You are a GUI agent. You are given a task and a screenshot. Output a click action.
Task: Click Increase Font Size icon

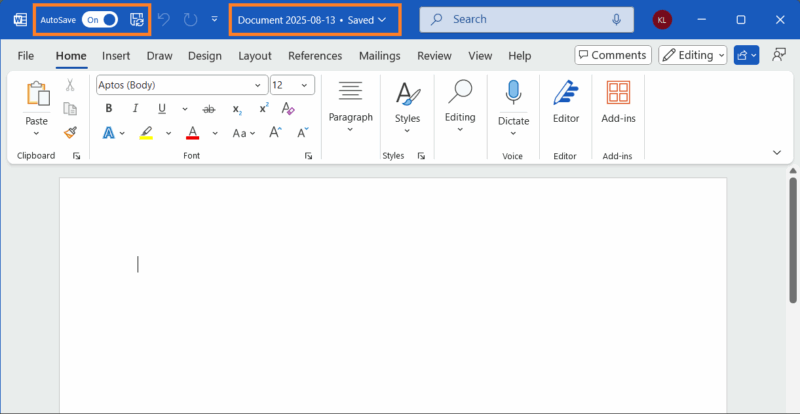[275, 133]
